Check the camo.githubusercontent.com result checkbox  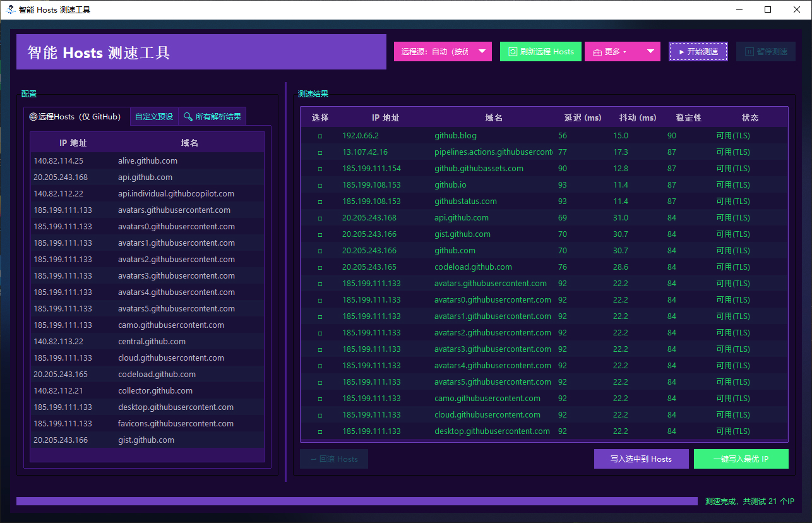click(x=319, y=399)
